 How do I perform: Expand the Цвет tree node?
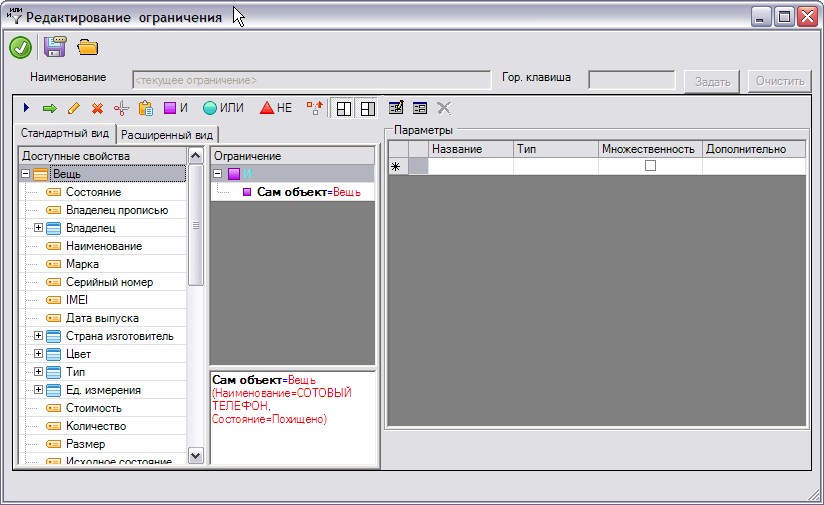coord(38,353)
